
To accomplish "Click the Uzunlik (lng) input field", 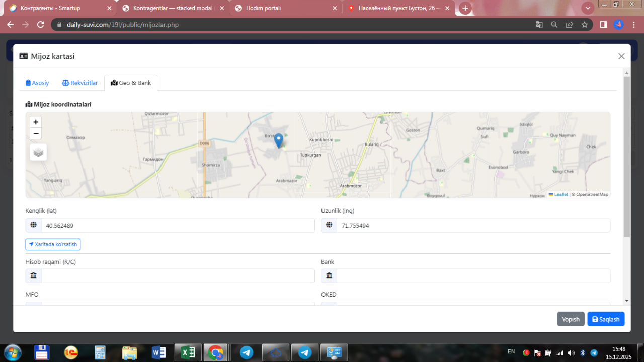I will click(473, 226).
